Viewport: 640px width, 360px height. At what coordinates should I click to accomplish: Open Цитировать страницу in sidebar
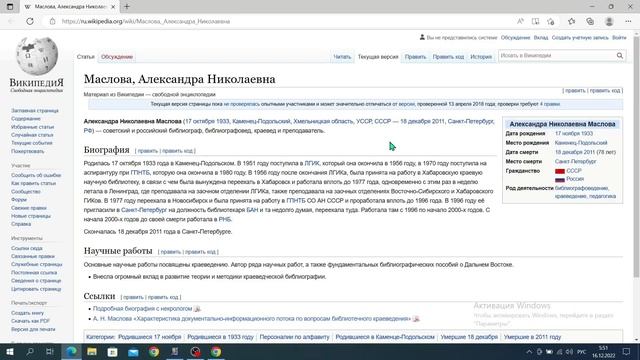tap(36, 289)
